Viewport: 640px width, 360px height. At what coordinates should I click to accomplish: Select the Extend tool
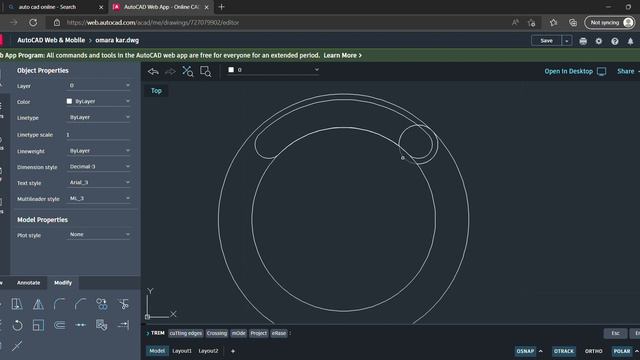pos(123,325)
